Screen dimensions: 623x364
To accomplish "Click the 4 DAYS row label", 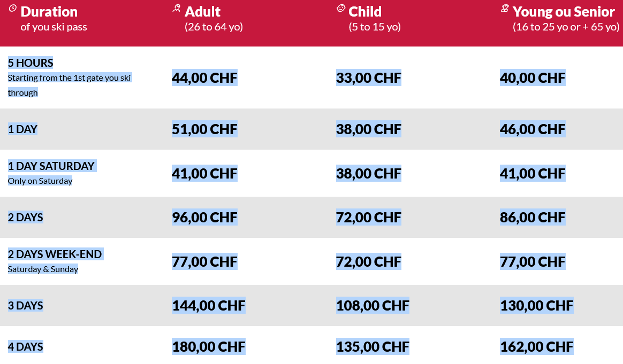I will point(26,346).
